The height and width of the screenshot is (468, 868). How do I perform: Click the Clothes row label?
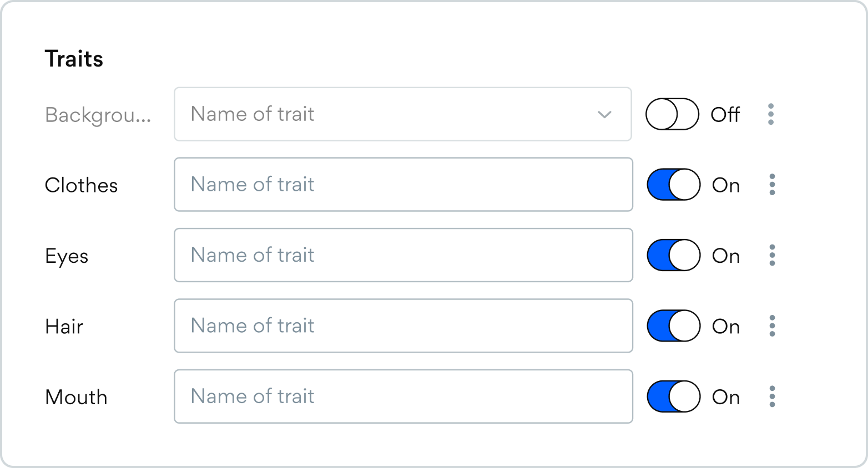pyautogui.click(x=81, y=185)
